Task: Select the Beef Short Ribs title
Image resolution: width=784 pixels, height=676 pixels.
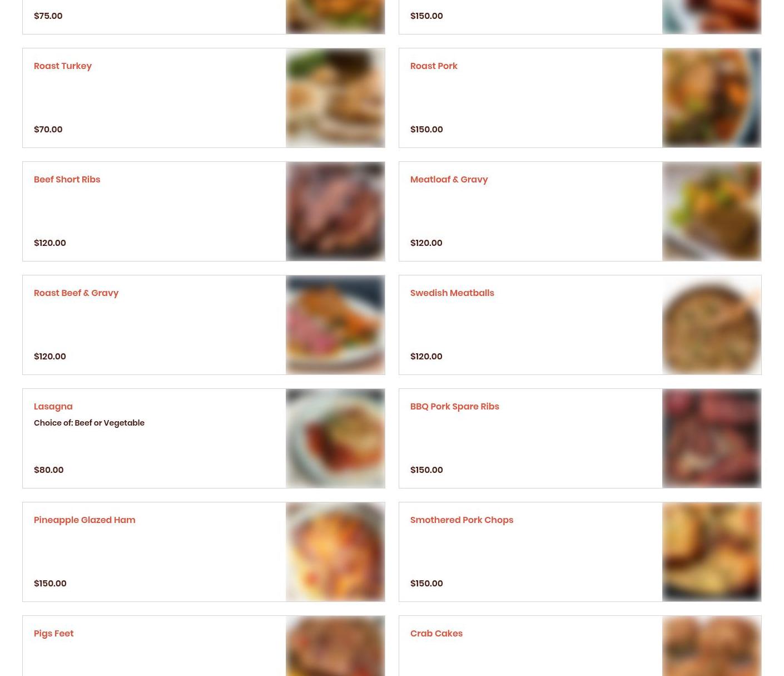Action: point(67,179)
